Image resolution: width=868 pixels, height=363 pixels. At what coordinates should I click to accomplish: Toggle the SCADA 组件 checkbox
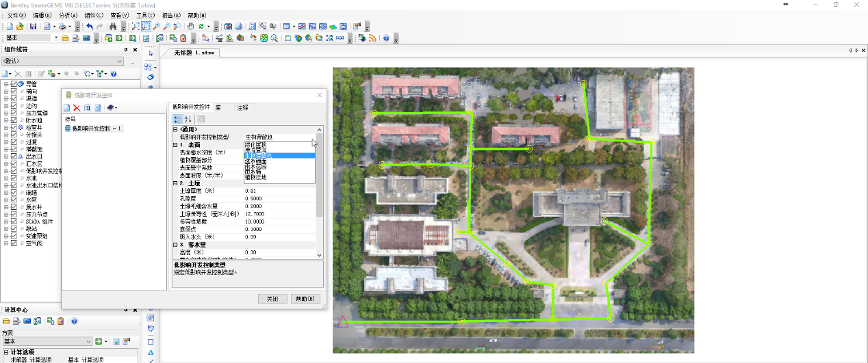coord(14,222)
